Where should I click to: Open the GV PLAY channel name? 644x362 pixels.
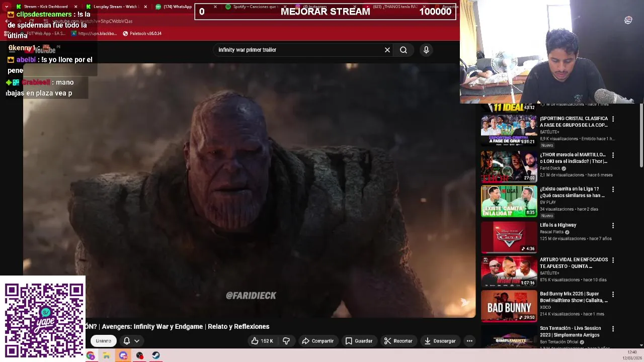click(548, 202)
